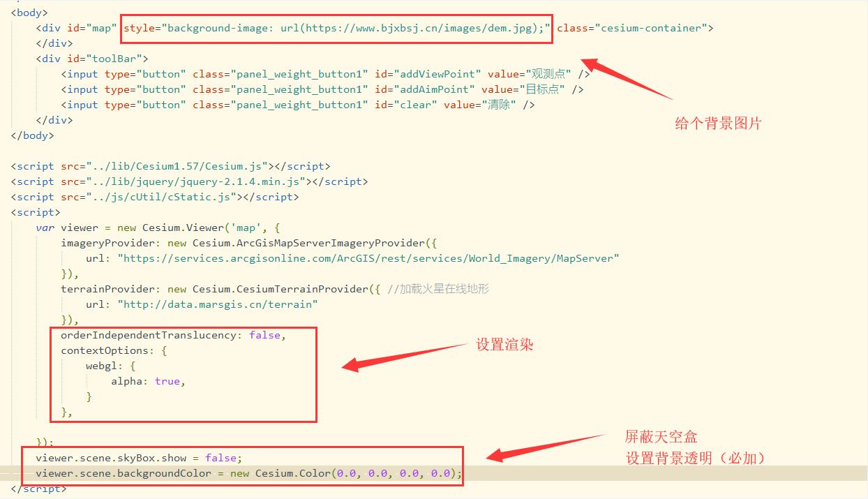The width and height of the screenshot is (868, 499).
Task: Click the id="clear" attribute
Action: point(406,105)
